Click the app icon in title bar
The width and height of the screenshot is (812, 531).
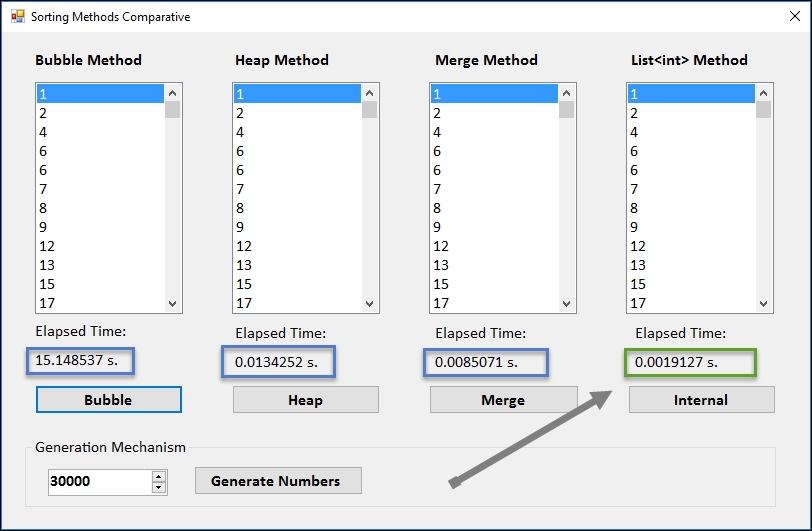[18, 17]
